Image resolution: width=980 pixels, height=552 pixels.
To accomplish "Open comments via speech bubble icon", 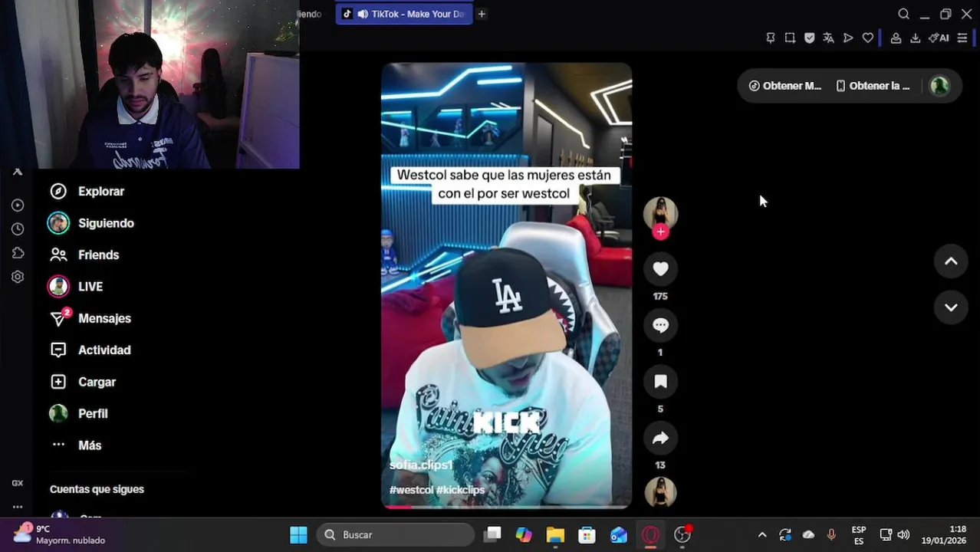I will [x=660, y=325].
